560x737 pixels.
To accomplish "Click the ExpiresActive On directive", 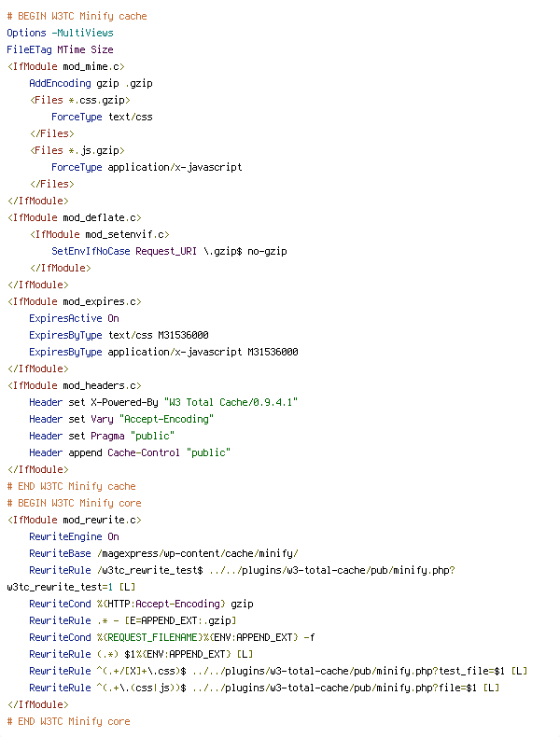I will pos(75,319).
